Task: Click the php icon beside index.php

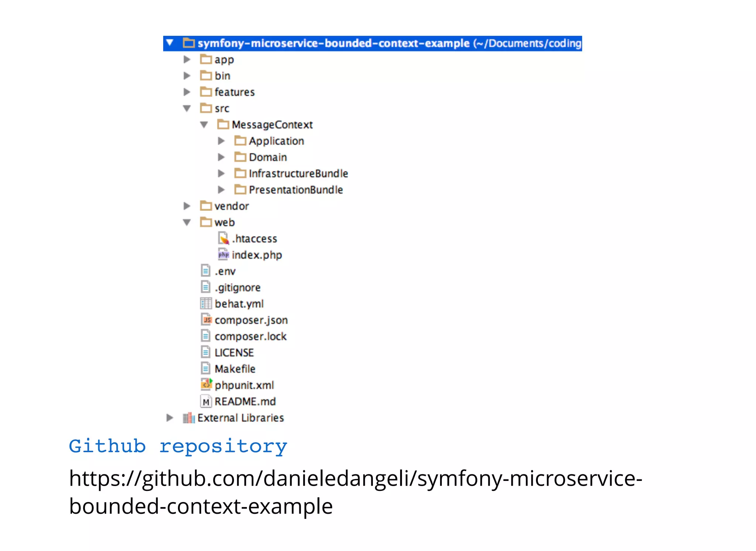Action: 223,255
